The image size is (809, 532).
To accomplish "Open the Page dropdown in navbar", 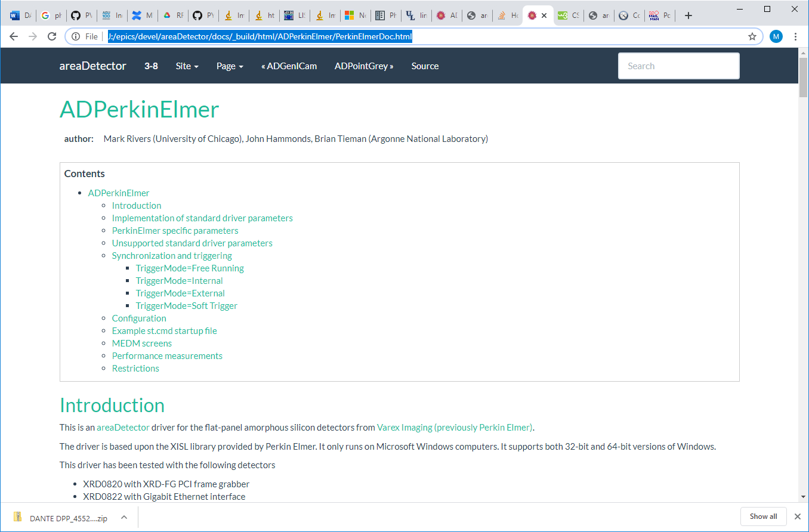I will coord(230,66).
